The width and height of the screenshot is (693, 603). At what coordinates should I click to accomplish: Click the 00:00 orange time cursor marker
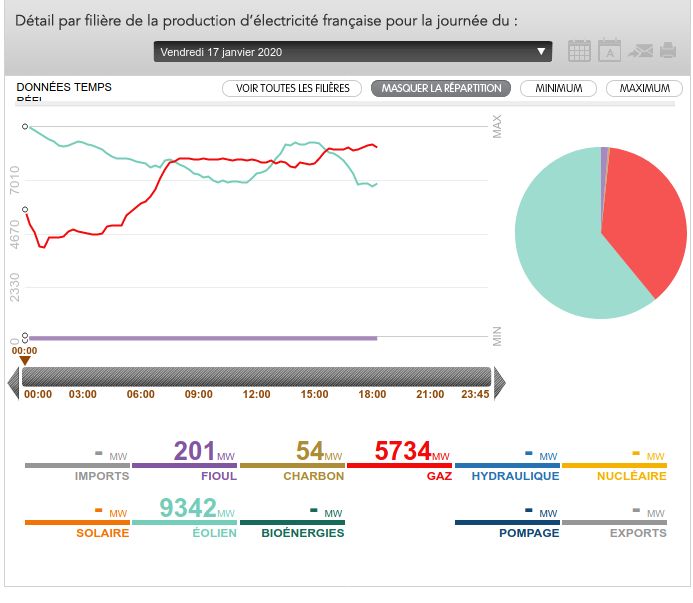click(25, 356)
